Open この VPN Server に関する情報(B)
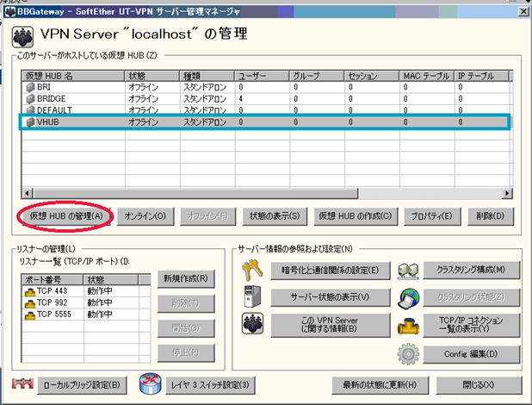 pyautogui.click(x=331, y=325)
